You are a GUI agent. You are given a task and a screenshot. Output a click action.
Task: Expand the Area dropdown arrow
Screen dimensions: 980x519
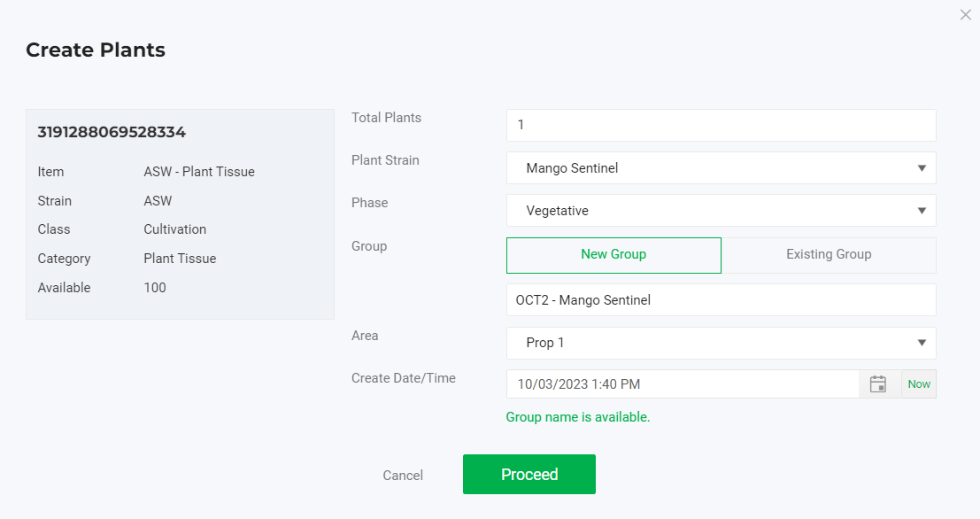click(x=922, y=343)
